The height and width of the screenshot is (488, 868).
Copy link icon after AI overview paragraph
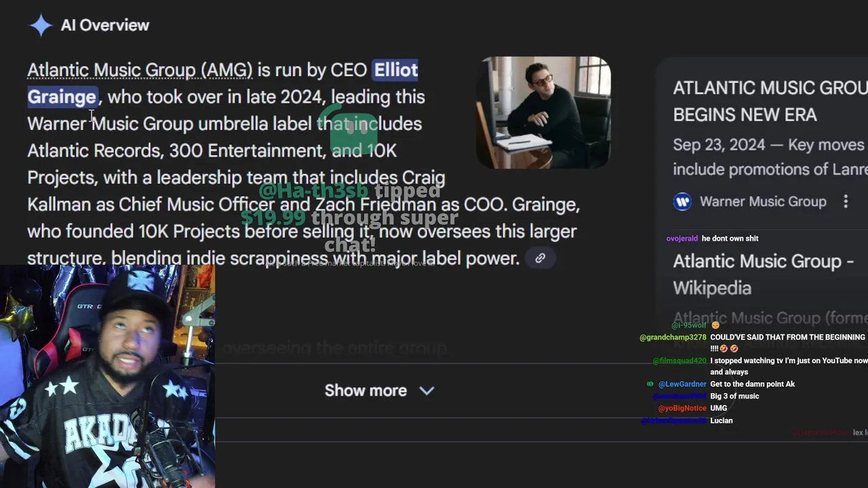(540, 258)
